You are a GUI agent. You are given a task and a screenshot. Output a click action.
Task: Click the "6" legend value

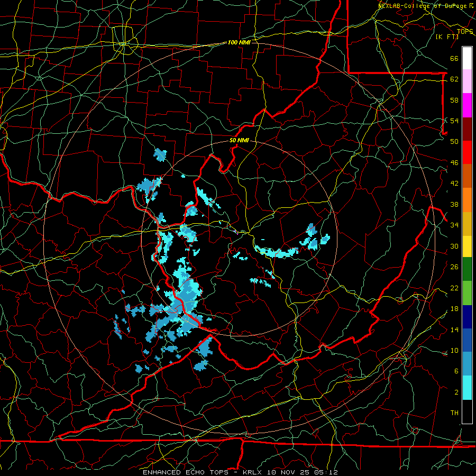tap(456, 371)
